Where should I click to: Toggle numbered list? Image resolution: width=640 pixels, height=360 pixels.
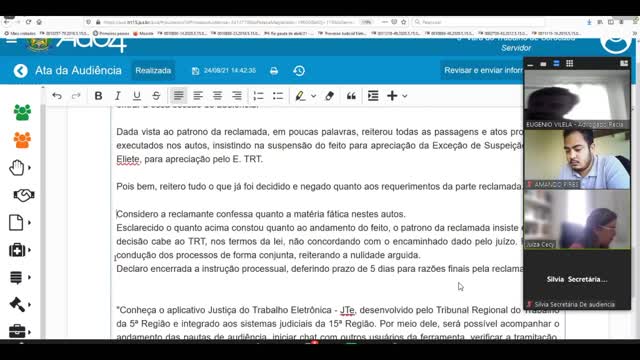[x=258, y=96]
